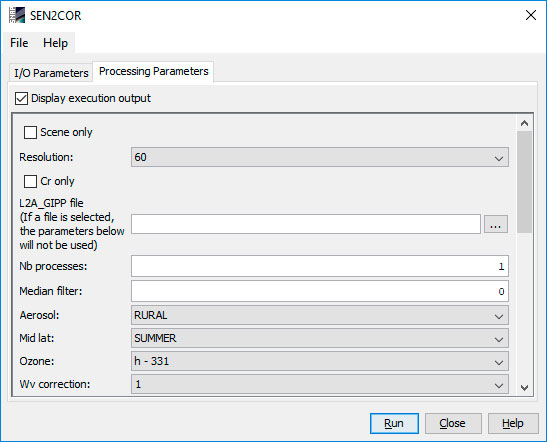Browse for L2A_GIPP file with ... button
Image resolution: width=547 pixels, height=442 pixels.
tap(496, 224)
